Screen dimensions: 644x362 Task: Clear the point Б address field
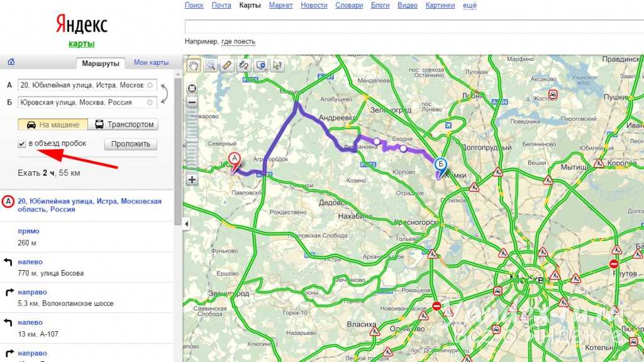(x=150, y=102)
